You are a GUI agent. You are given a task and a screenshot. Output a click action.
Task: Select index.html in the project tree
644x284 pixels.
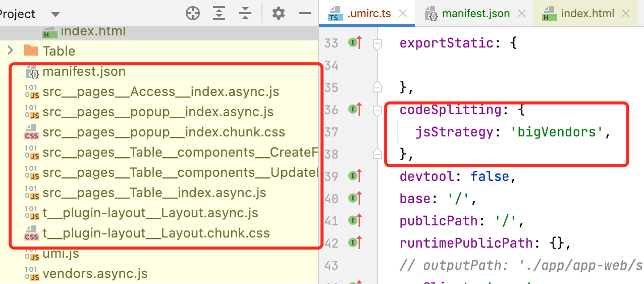[x=93, y=31]
